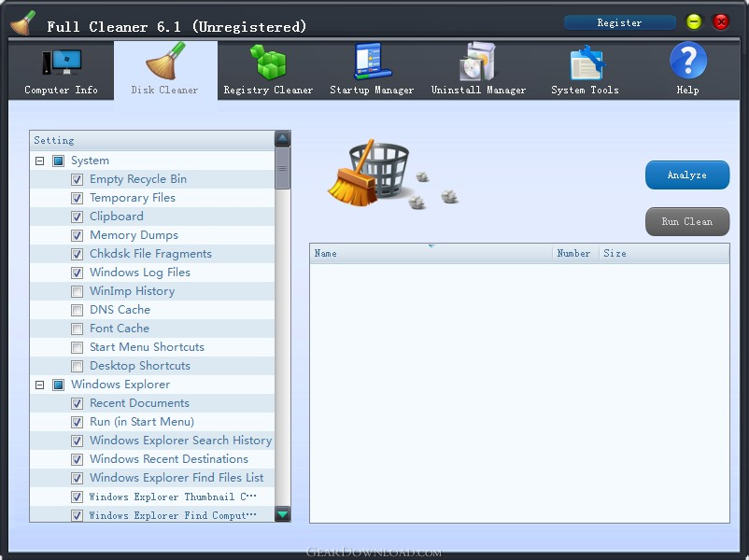Toggle the System group square checkbox
This screenshot has width=749, height=560.
[58, 161]
